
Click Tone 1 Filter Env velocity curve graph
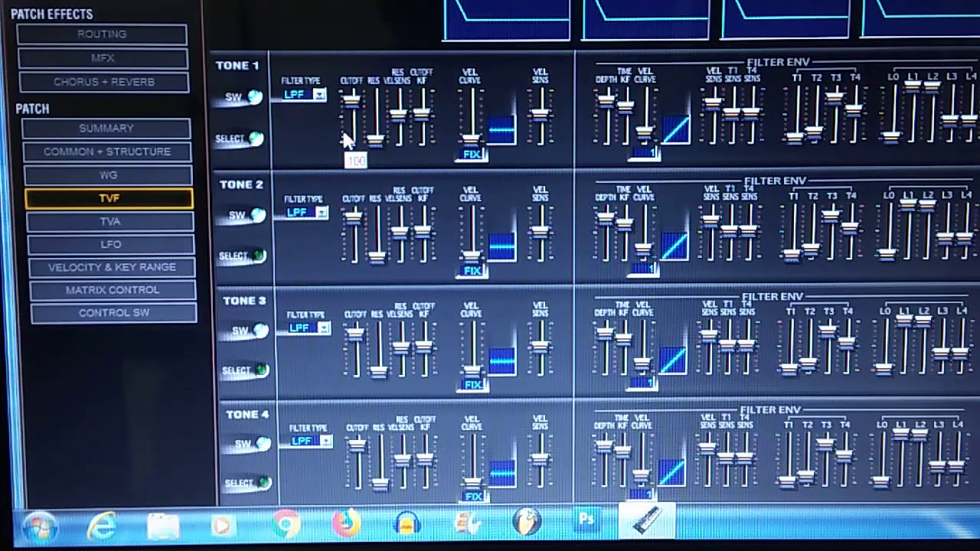coord(675,130)
